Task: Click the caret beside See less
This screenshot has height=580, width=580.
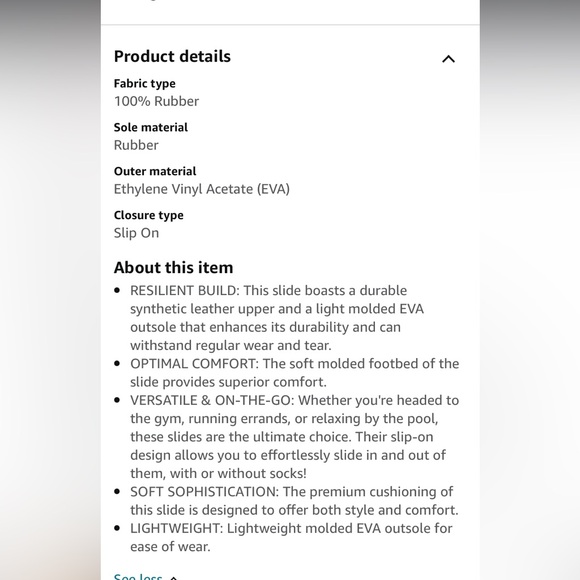Action: pyautogui.click(x=173, y=577)
